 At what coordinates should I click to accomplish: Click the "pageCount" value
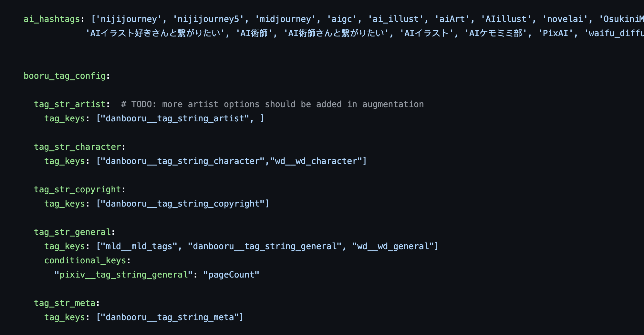point(231,275)
